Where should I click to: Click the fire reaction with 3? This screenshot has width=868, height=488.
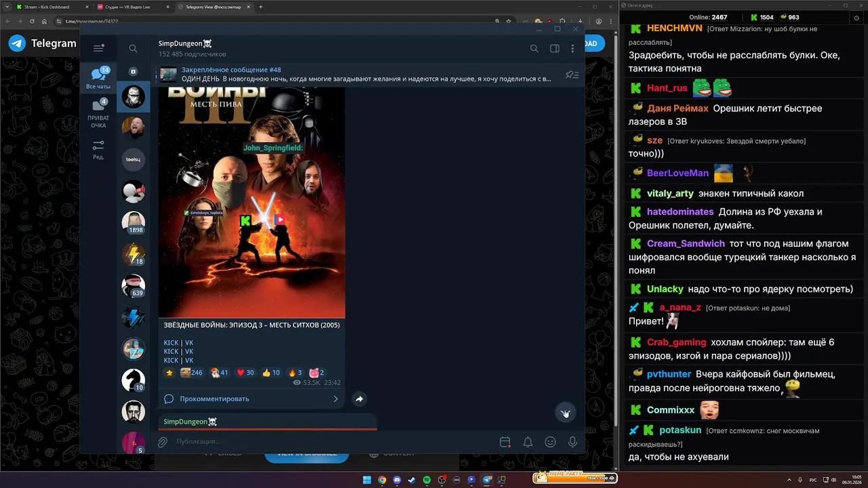tap(295, 373)
